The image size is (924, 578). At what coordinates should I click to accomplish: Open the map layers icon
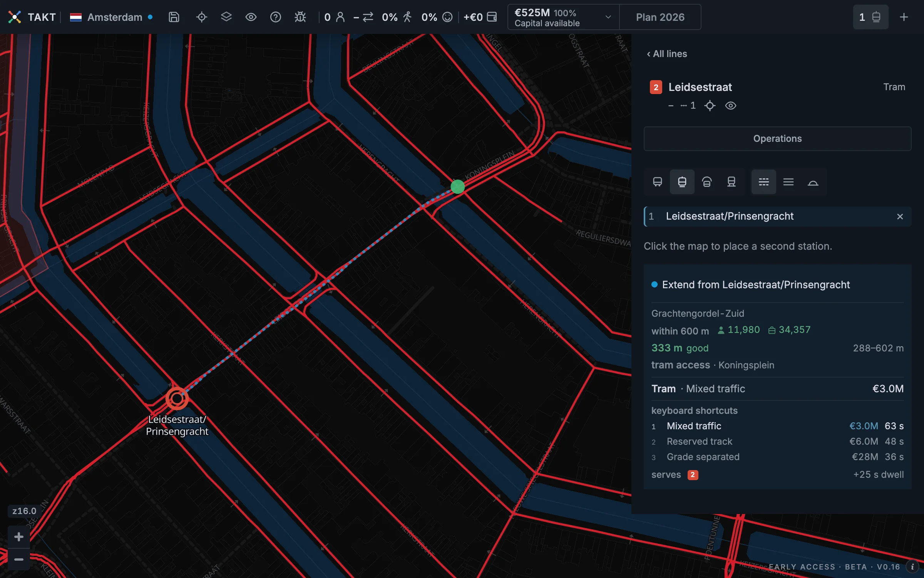click(x=226, y=17)
